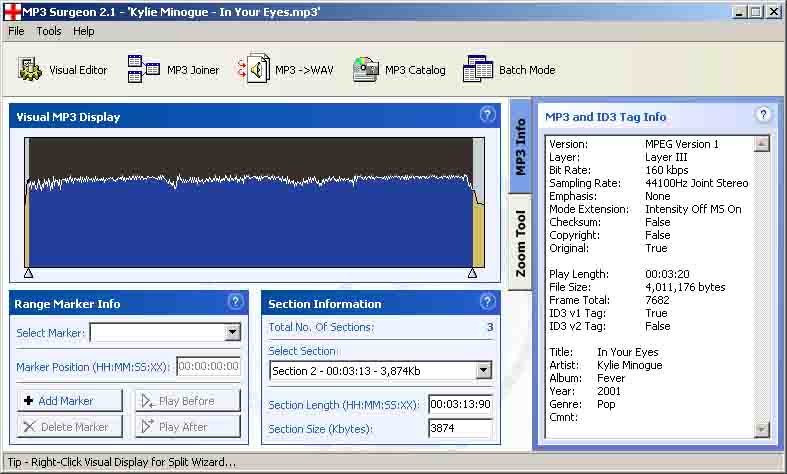
Task: Click help icon on Visual MP3 Display
Action: (x=487, y=115)
